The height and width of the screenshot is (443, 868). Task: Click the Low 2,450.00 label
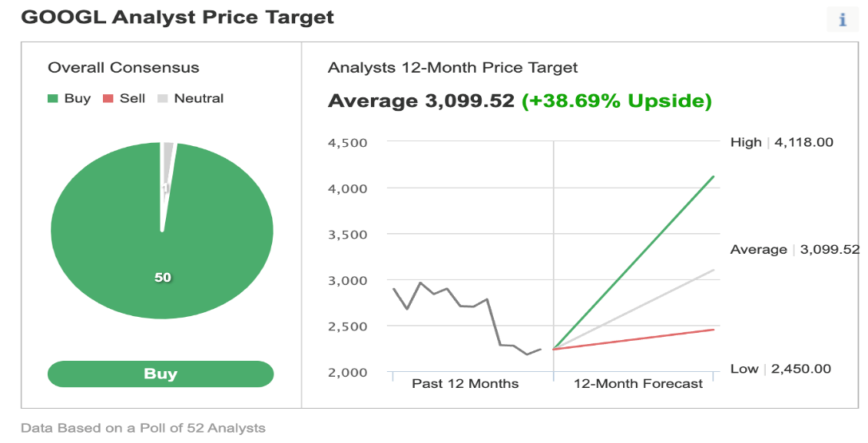[x=780, y=369]
